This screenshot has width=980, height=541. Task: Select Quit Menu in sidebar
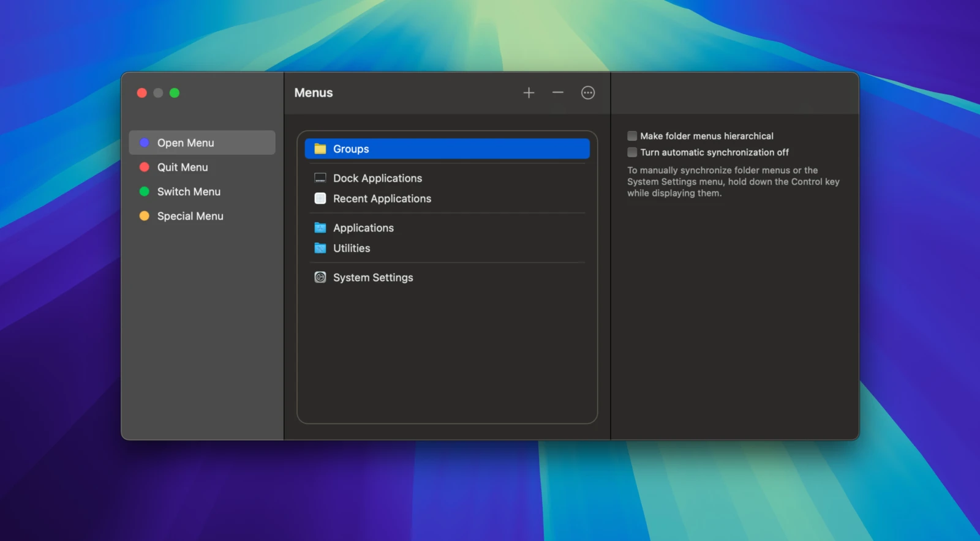point(183,167)
